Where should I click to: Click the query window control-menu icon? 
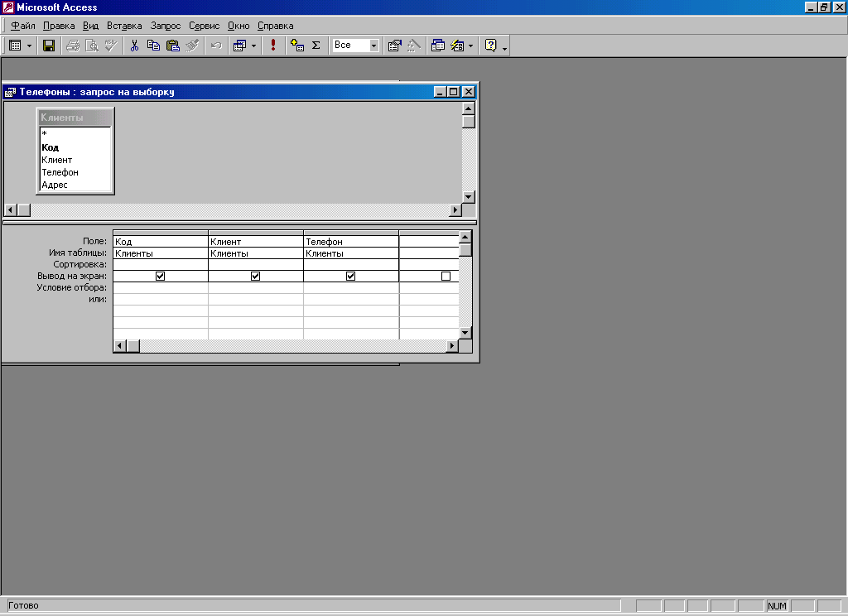(x=10, y=92)
